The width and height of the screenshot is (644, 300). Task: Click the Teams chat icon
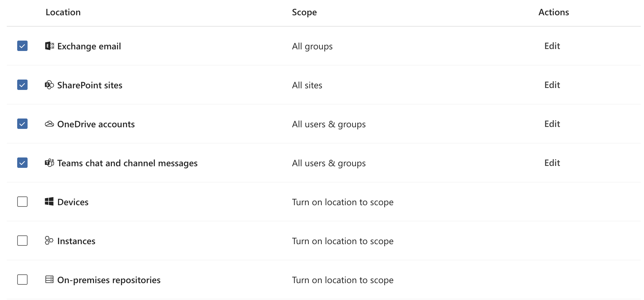(49, 163)
